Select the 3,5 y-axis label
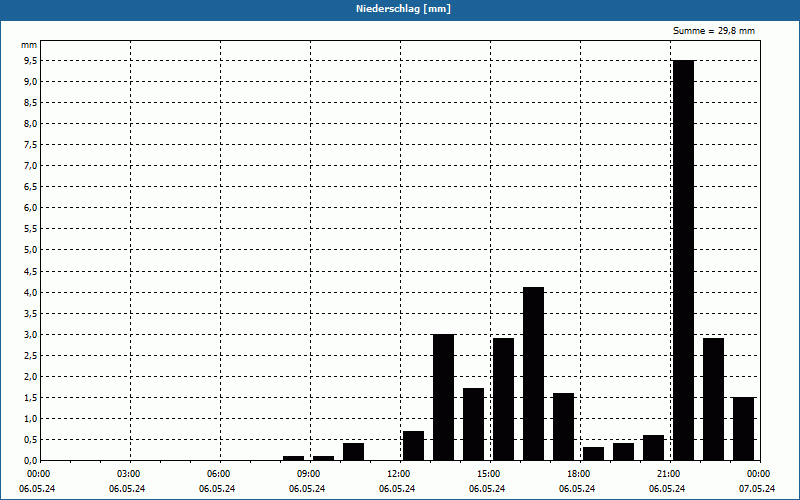800x500 pixels. pyautogui.click(x=31, y=314)
